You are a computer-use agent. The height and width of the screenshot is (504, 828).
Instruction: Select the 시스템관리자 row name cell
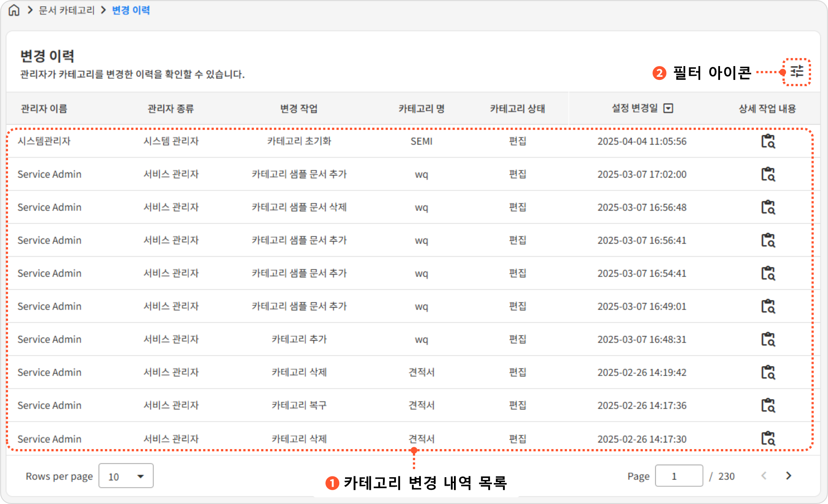pos(44,141)
